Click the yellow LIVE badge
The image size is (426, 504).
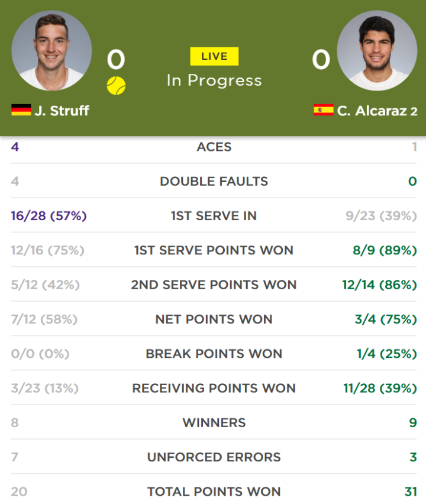[214, 56]
